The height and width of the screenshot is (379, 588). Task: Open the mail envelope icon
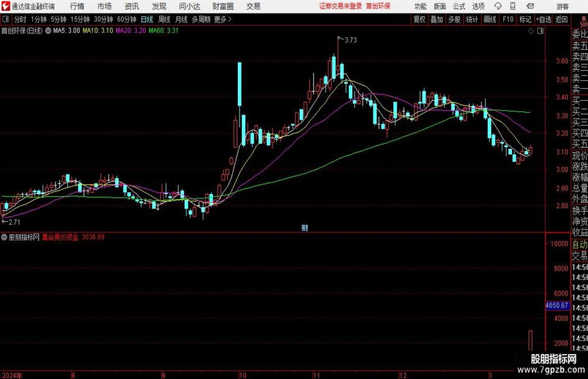coord(530,6)
